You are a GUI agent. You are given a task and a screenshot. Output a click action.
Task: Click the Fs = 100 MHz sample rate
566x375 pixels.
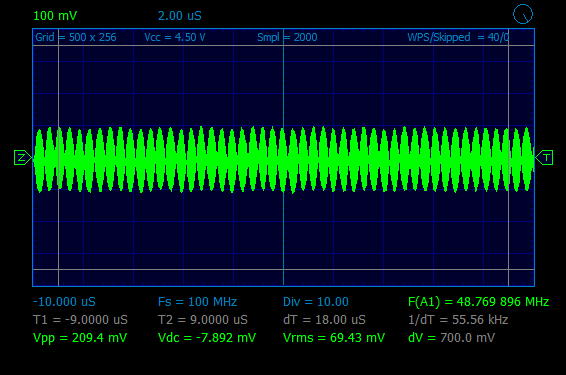pyautogui.click(x=197, y=302)
